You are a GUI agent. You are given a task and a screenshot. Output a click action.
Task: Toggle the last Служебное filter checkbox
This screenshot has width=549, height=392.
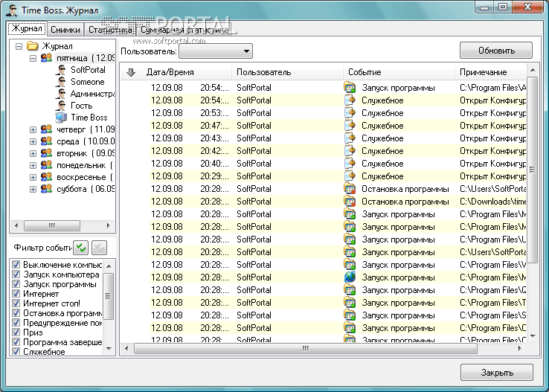click(16, 351)
